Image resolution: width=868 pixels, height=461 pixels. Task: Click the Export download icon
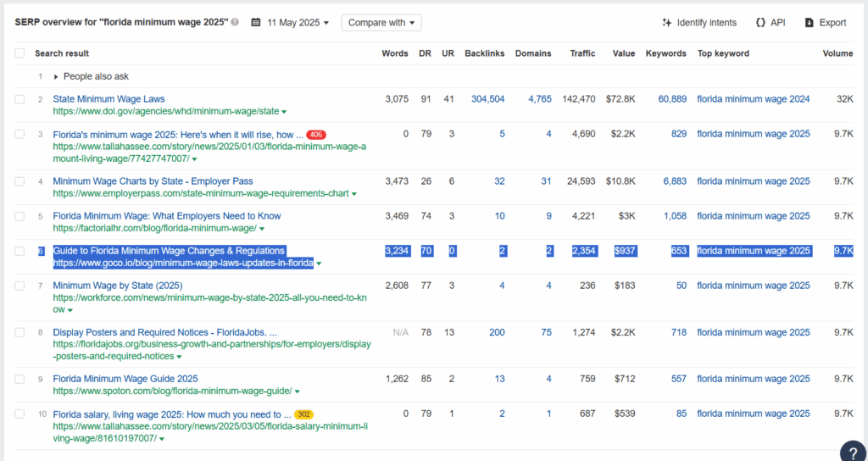tap(810, 23)
